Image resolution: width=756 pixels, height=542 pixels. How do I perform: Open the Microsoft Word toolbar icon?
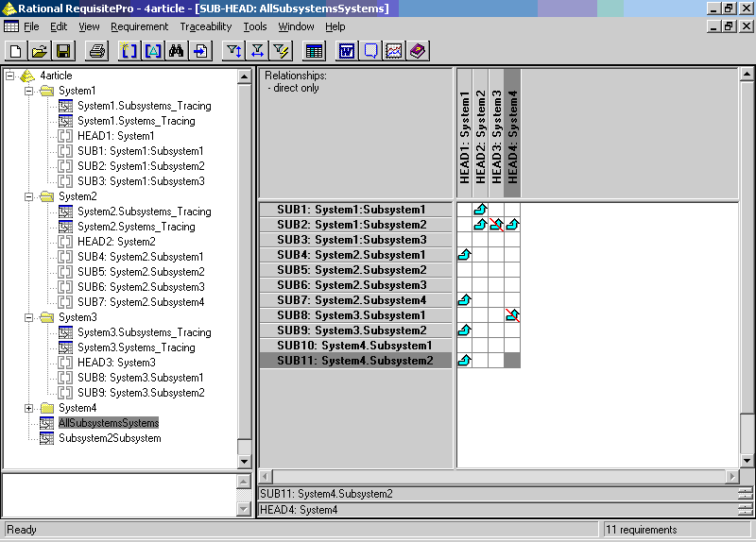[346, 51]
